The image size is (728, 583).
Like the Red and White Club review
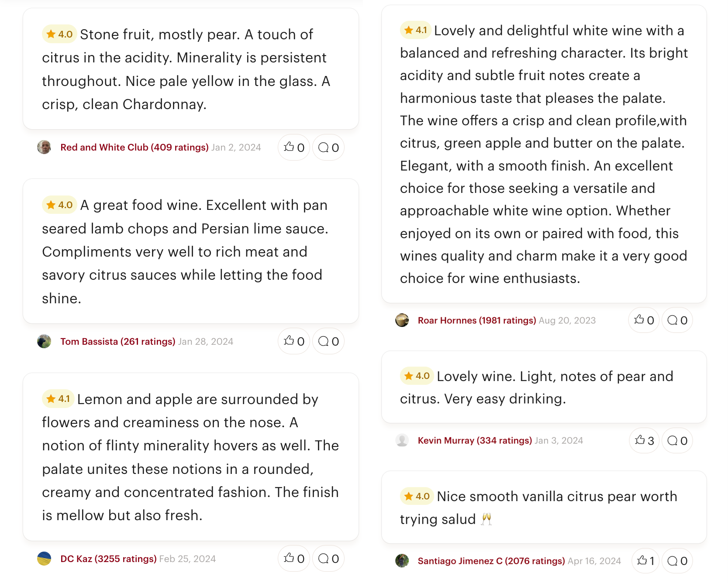(294, 147)
